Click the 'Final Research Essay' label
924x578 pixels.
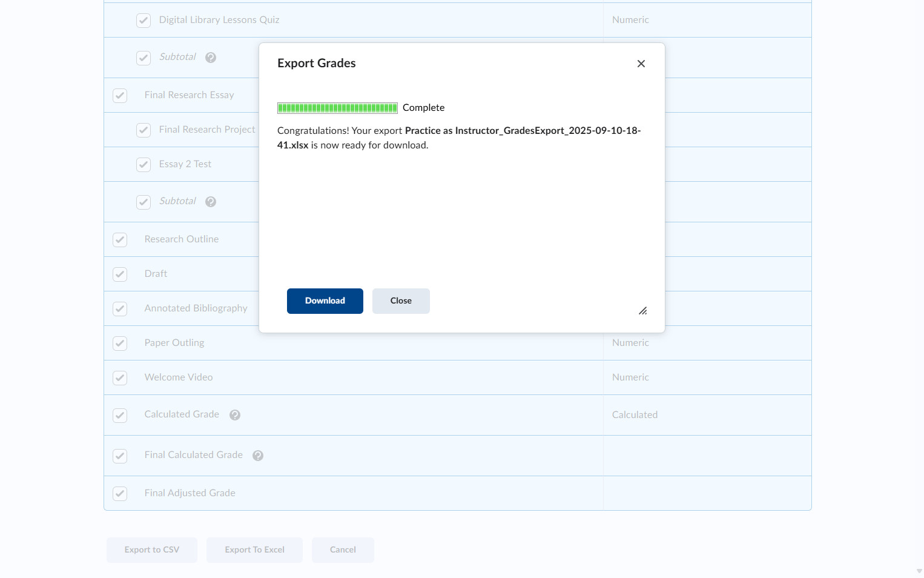(x=190, y=95)
